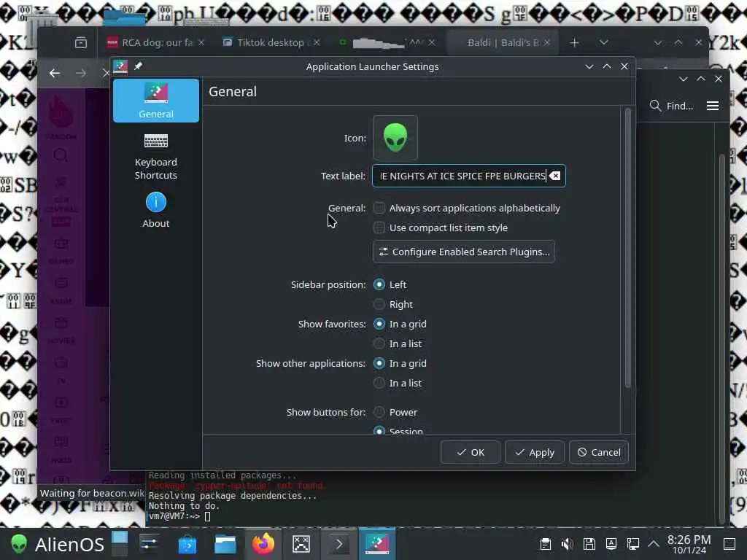Click the alien icon chooser button

[395, 138]
